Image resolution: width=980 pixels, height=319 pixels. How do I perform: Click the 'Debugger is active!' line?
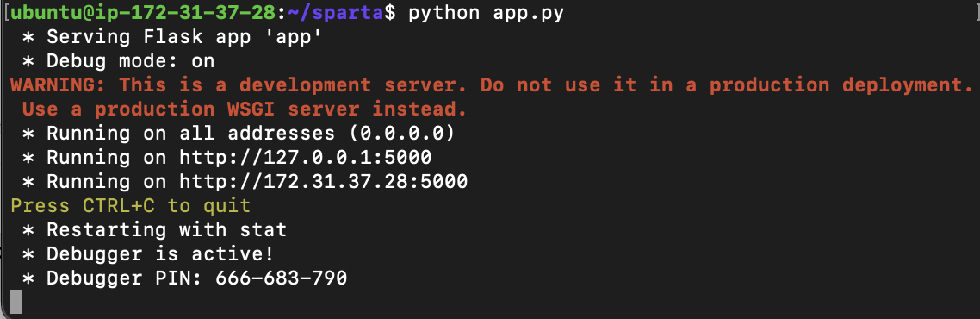tap(149, 253)
